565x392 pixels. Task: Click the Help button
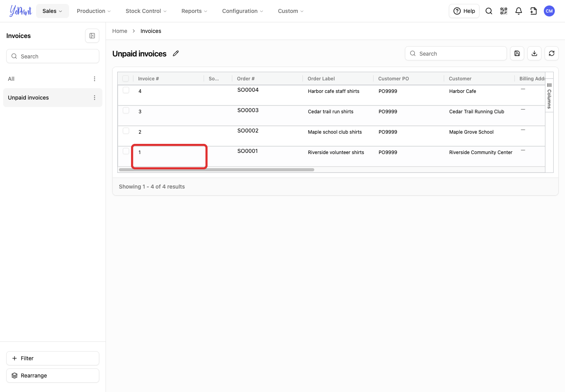coord(464,11)
